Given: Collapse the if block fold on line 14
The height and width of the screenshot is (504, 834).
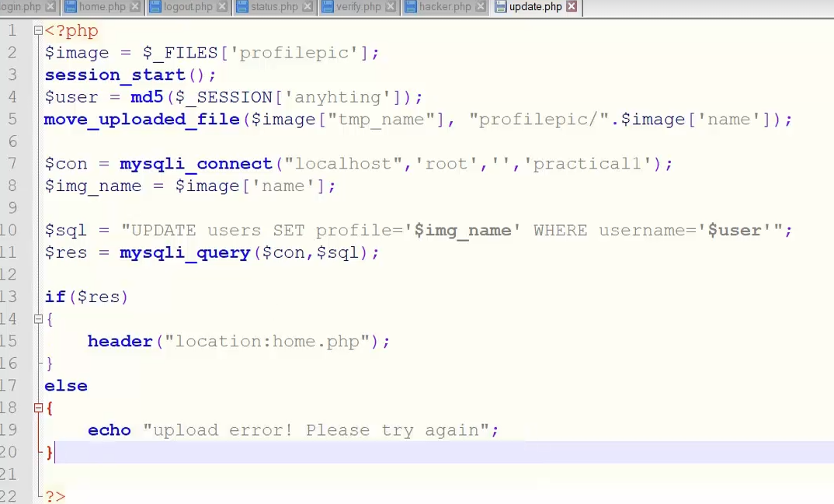Looking at the screenshot, I should point(38,319).
